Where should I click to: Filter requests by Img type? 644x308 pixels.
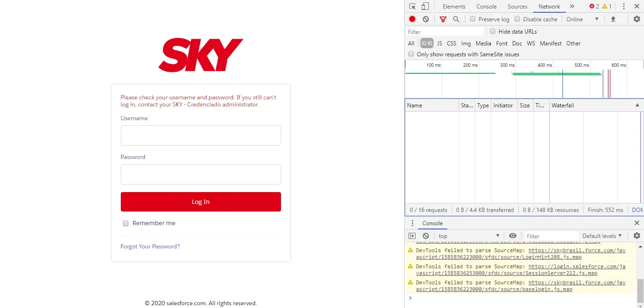pos(466,43)
